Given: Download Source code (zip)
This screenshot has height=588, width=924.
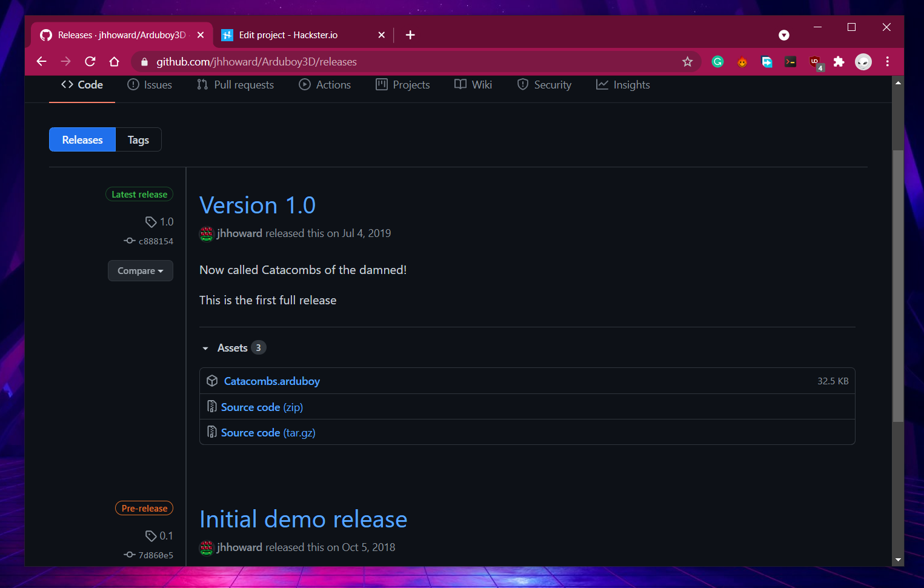Looking at the screenshot, I should pyautogui.click(x=262, y=407).
